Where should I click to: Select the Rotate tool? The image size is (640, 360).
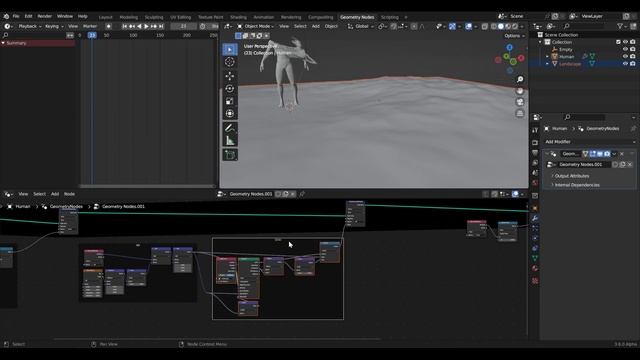pos(230,89)
